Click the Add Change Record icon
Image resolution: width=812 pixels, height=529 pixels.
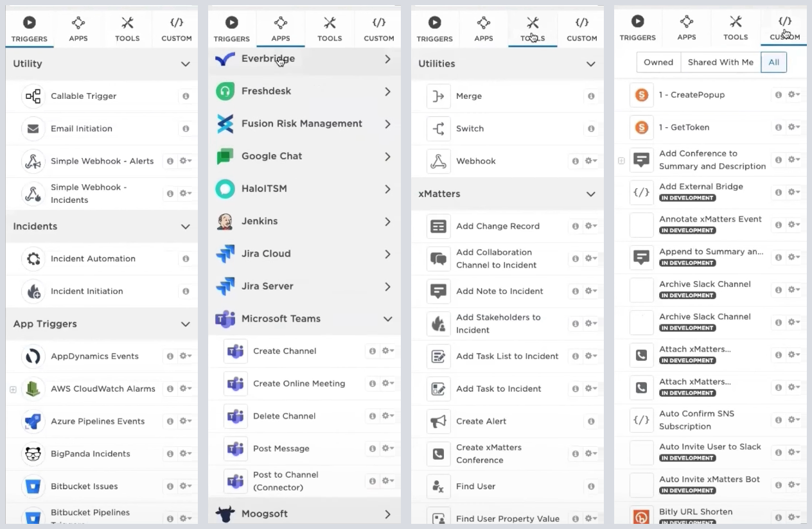[x=439, y=226]
